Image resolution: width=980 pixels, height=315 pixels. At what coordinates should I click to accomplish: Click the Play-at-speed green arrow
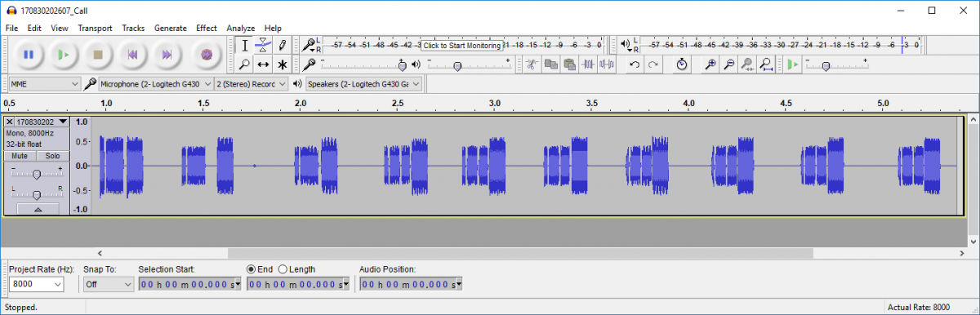(x=792, y=64)
